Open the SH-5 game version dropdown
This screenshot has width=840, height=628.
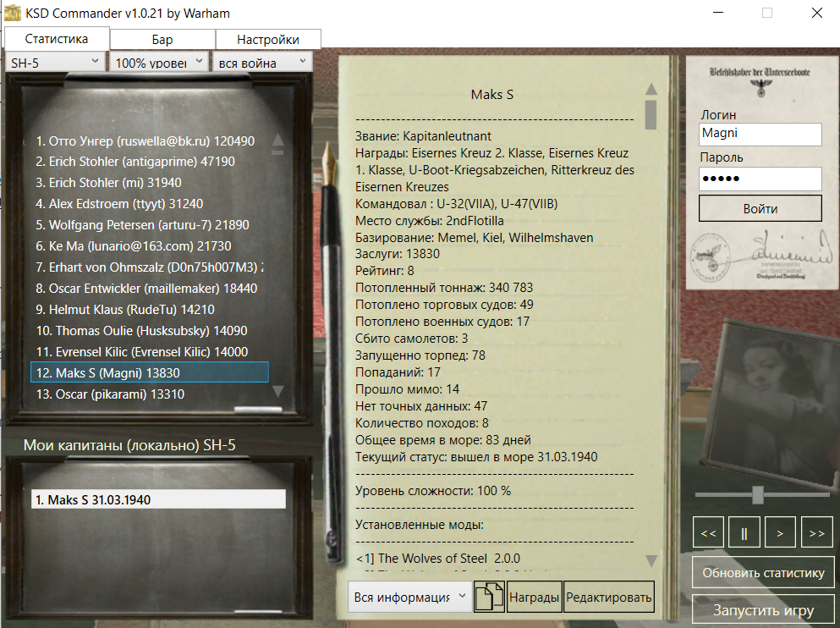click(x=53, y=62)
